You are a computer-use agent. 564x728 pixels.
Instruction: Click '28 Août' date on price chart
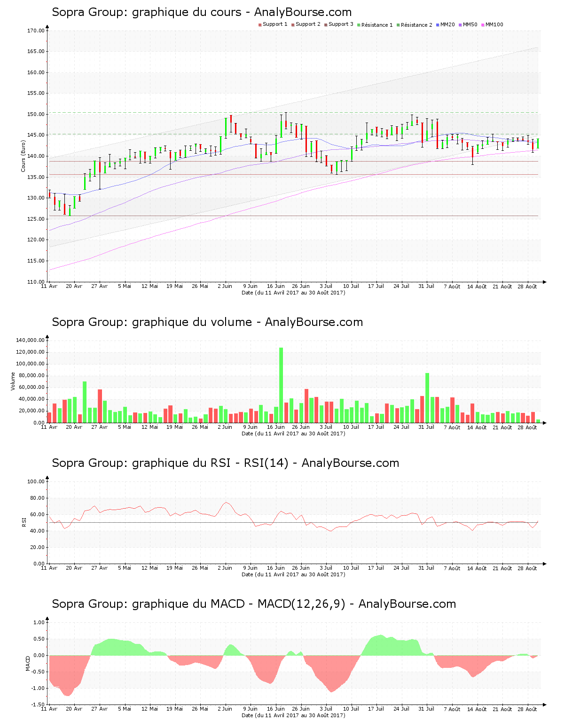(x=527, y=287)
